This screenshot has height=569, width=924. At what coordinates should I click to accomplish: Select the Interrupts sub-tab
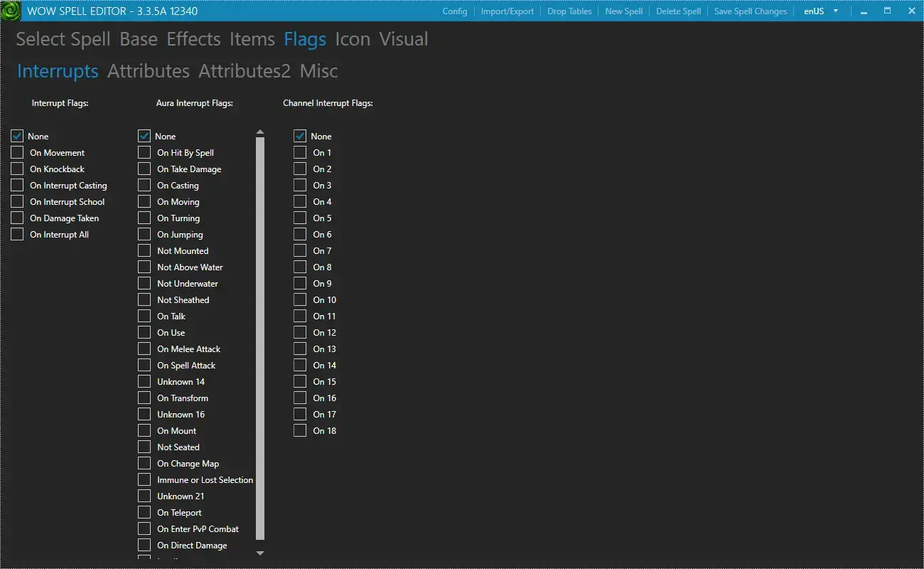58,71
